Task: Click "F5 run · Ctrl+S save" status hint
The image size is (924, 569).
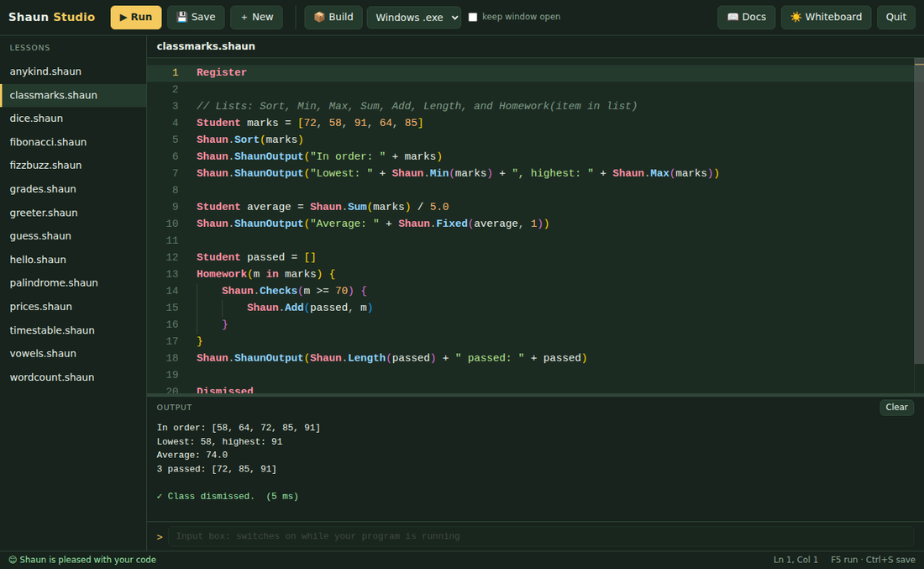Action: [873, 560]
